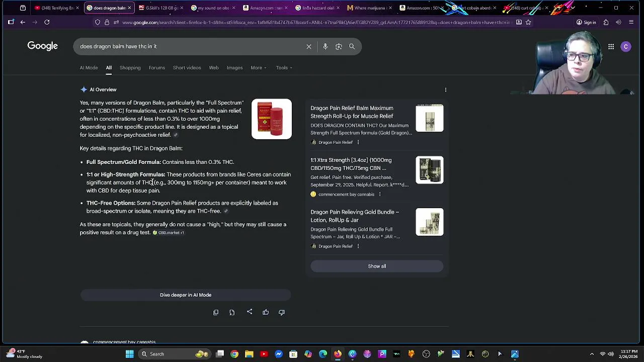Open Windows Start menu
The width and height of the screenshot is (644, 362).
point(129,354)
